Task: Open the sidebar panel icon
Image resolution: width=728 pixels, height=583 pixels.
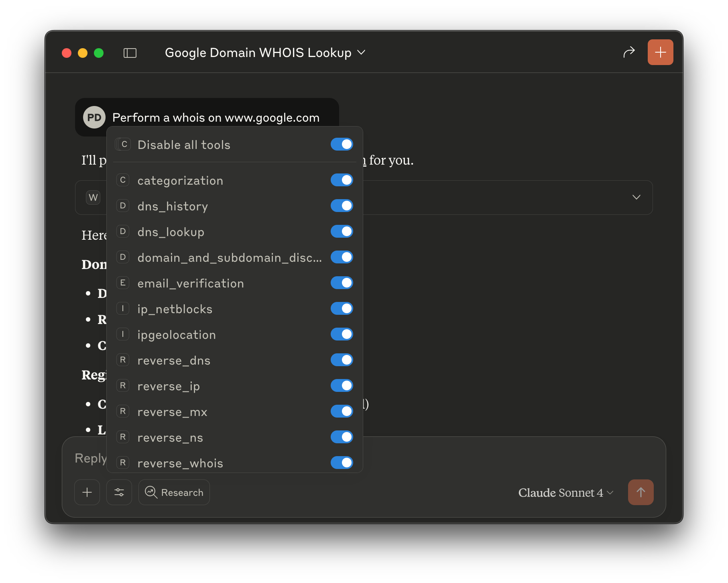Action: click(130, 53)
